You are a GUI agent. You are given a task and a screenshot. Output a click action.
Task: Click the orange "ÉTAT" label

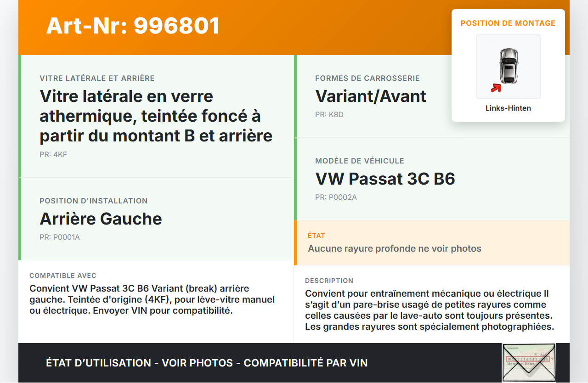(317, 236)
